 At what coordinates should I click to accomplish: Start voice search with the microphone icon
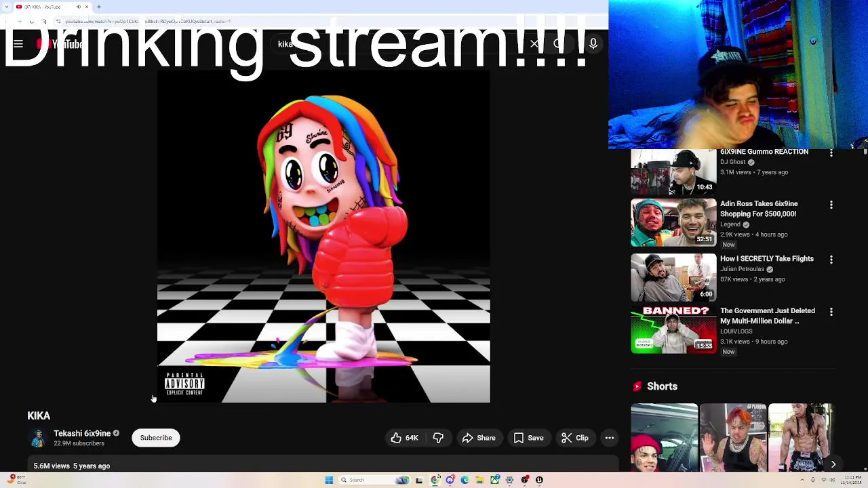593,44
